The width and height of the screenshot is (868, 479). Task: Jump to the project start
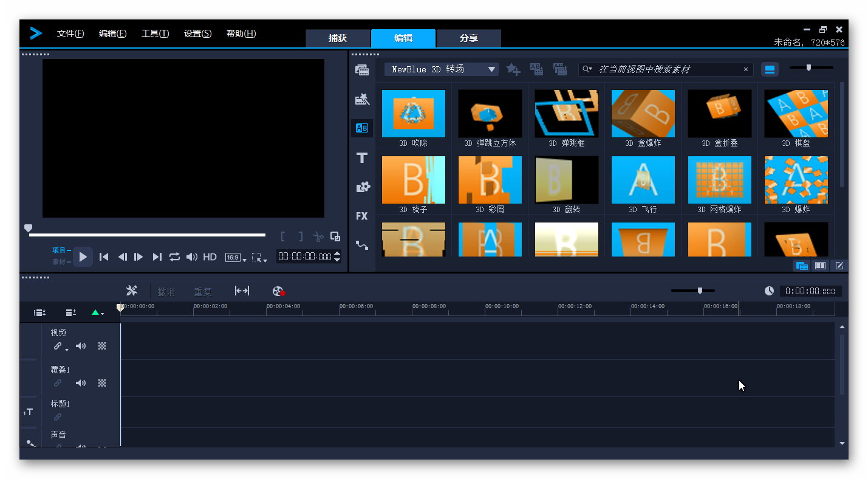point(104,257)
